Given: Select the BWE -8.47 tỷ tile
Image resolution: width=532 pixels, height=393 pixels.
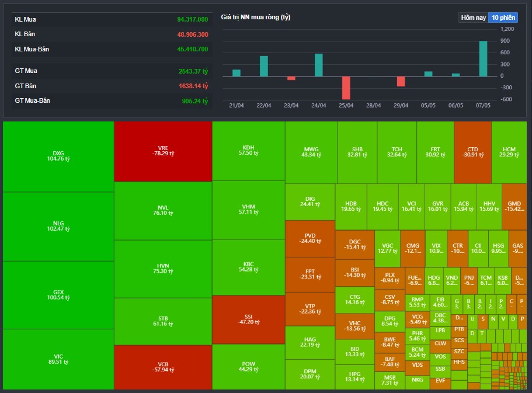Looking at the screenshot, I should tap(390, 342).
